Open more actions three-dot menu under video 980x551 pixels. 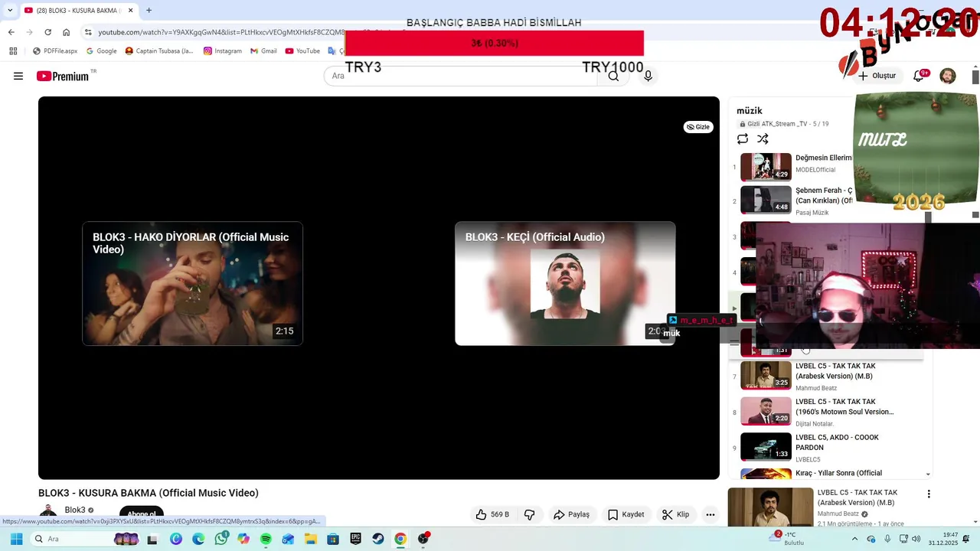coord(710,514)
